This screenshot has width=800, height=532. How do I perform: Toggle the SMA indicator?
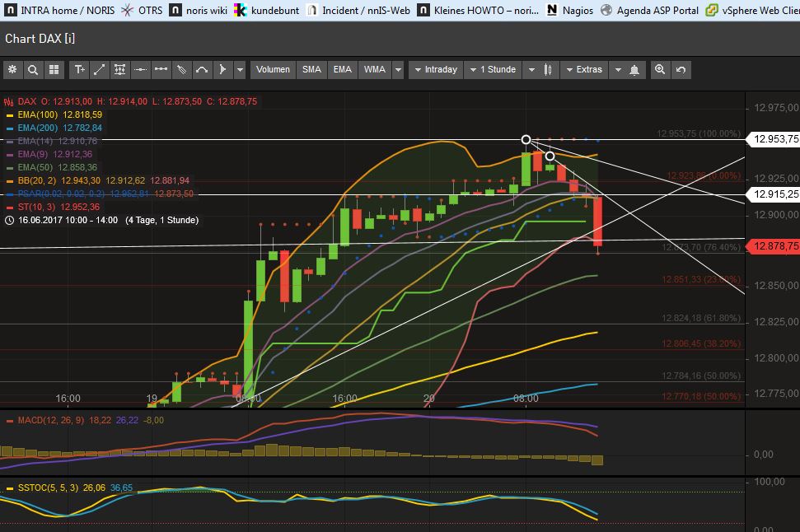[311, 70]
